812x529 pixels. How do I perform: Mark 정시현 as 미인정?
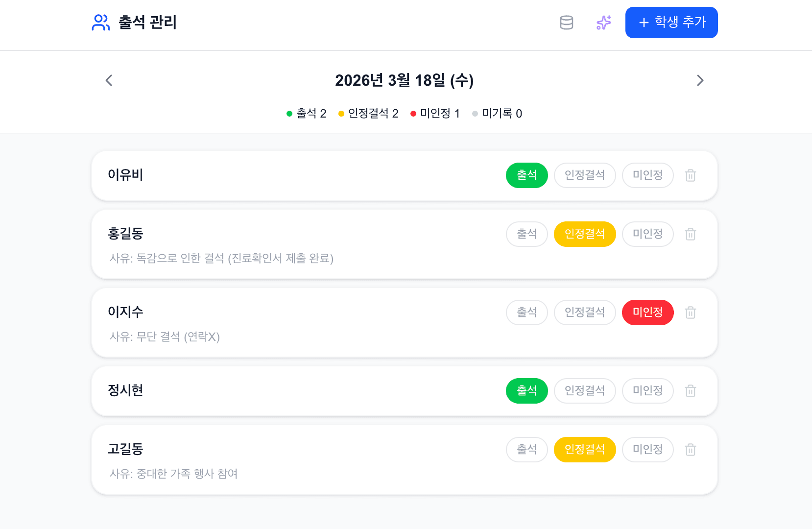(x=647, y=391)
